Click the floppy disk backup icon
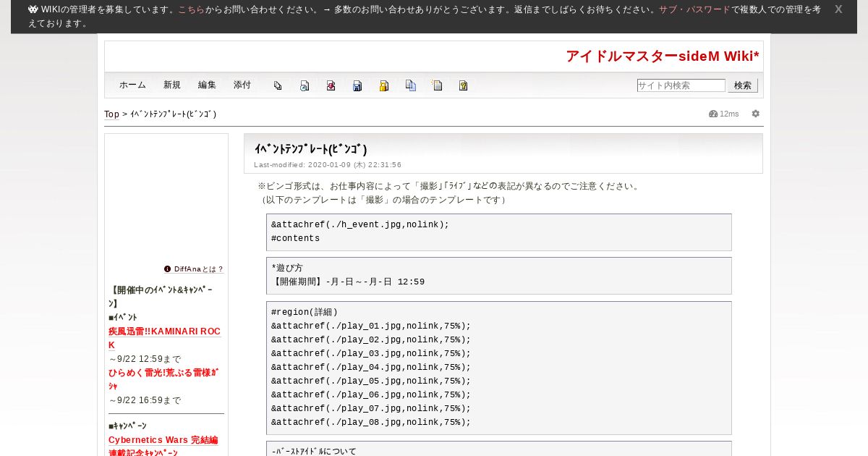This screenshot has width=868, height=456. pyautogui.click(x=357, y=85)
